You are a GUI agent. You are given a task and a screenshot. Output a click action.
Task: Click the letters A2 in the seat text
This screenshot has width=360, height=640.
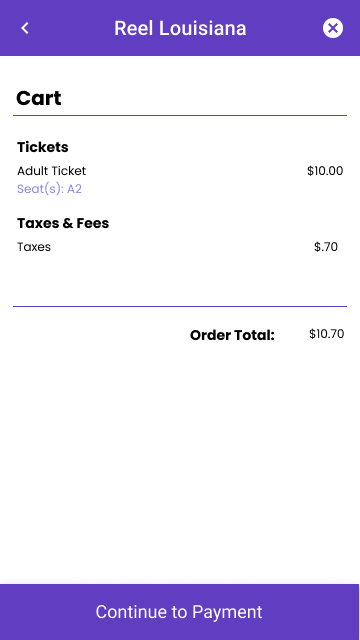(74, 189)
